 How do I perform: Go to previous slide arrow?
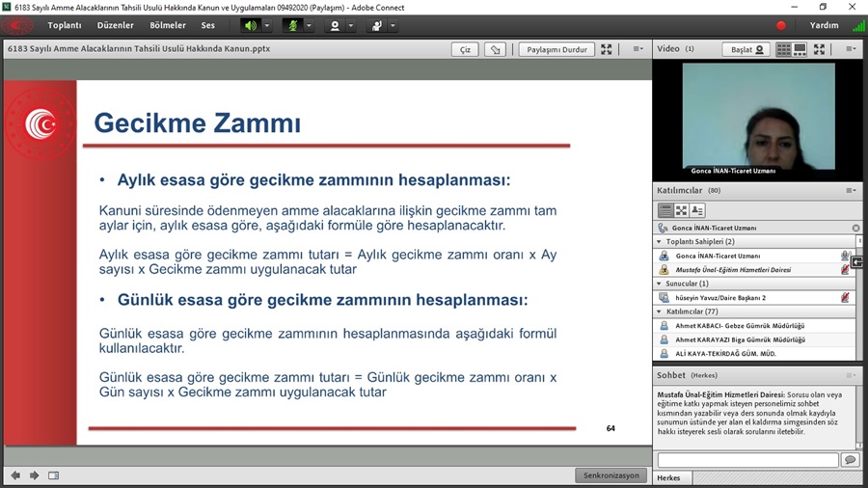click(x=15, y=475)
